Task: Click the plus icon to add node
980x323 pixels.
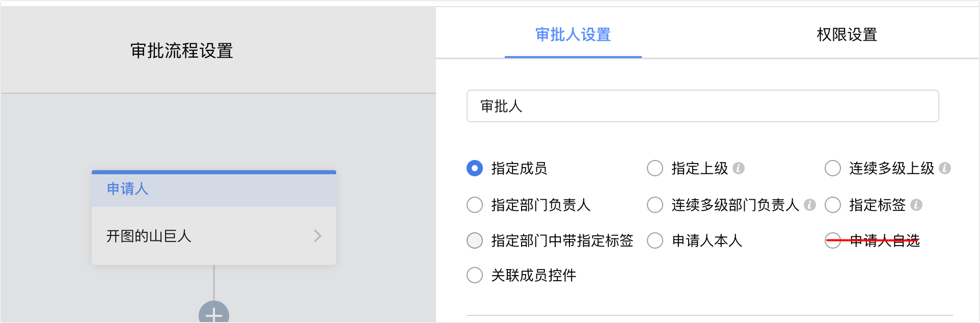Action: tap(214, 314)
